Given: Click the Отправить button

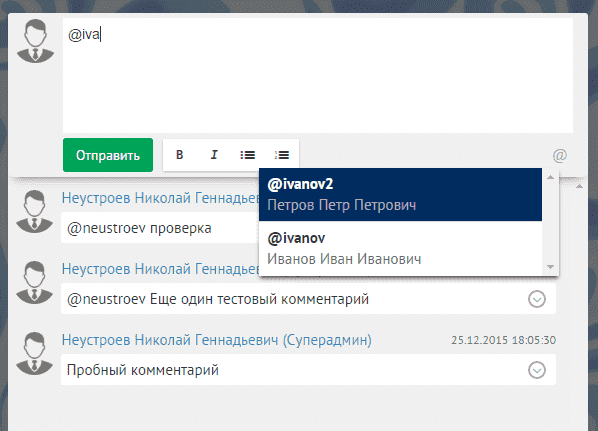Looking at the screenshot, I should 108,155.
